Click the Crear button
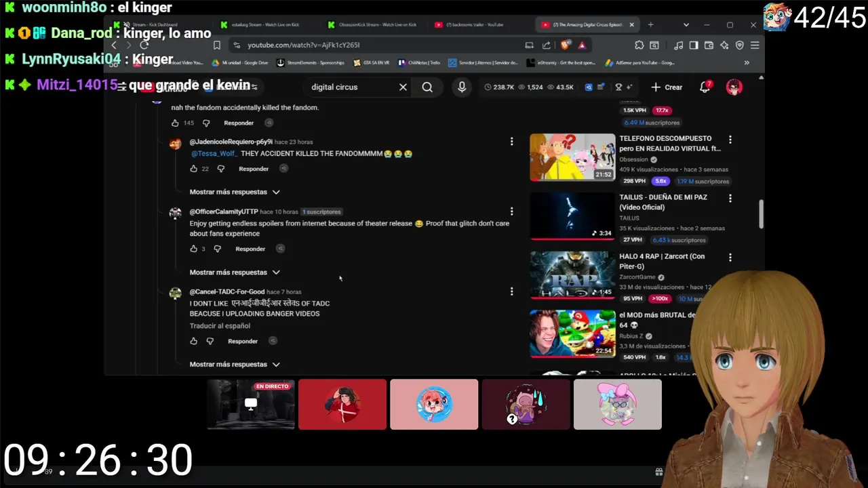The height and width of the screenshot is (488, 868). coord(667,87)
